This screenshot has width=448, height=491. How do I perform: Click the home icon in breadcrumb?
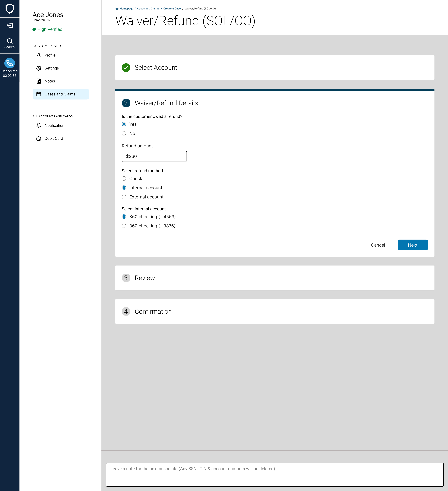click(117, 9)
